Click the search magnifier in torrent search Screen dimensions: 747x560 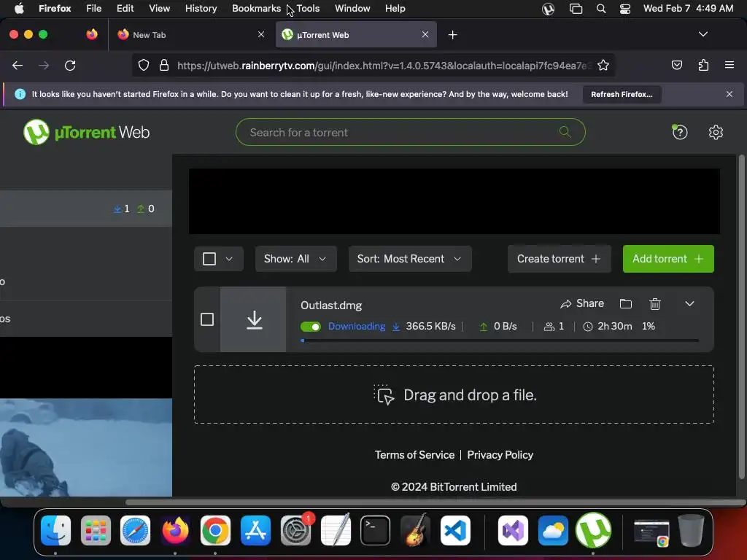[x=565, y=132]
